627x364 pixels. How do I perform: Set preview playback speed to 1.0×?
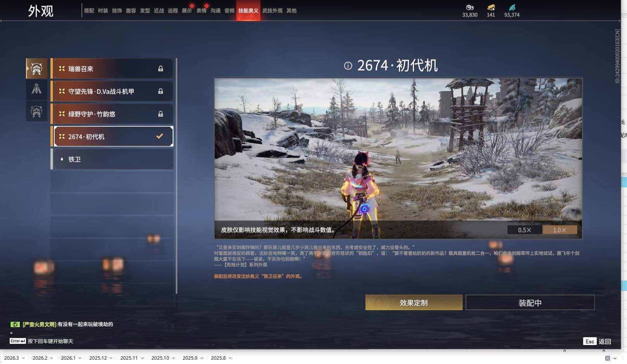coord(559,230)
